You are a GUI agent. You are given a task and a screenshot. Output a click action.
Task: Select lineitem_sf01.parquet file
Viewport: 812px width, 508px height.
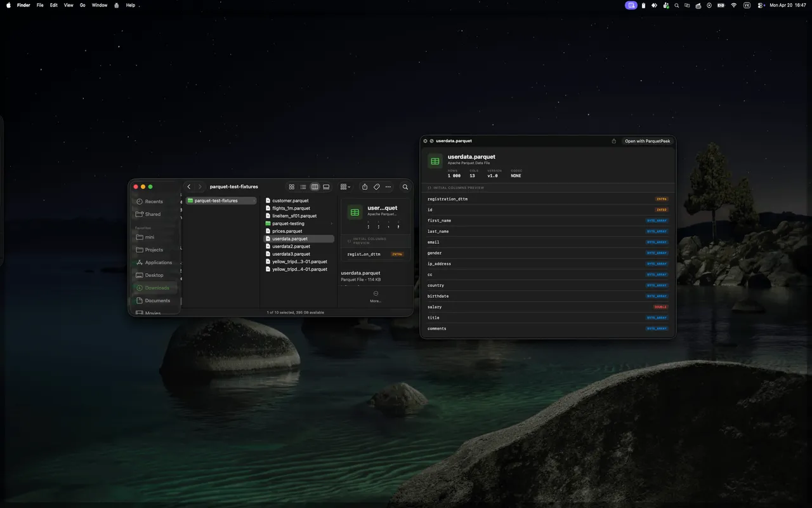[x=298, y=216]
